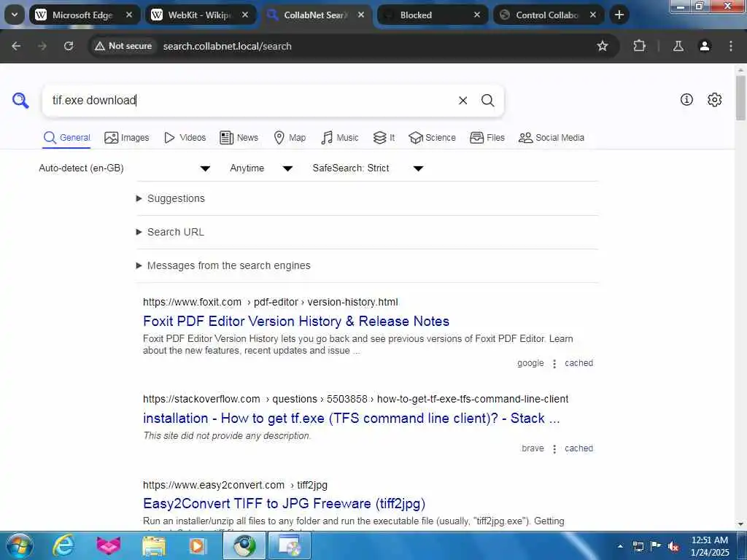Close the CollabNet Search tab
The image size is (747, 560).
361,15
